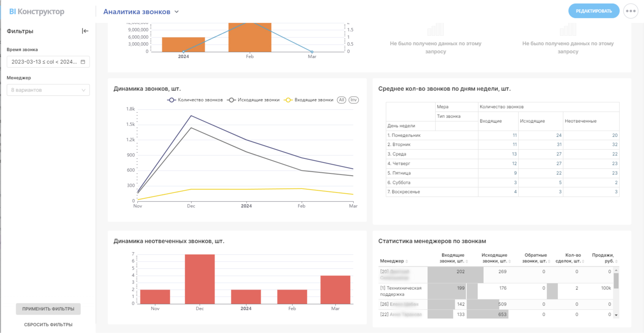Screen dimensions: 644x333
Task: Open BI Конструктор home logo
Action: [x=37, y=11]
